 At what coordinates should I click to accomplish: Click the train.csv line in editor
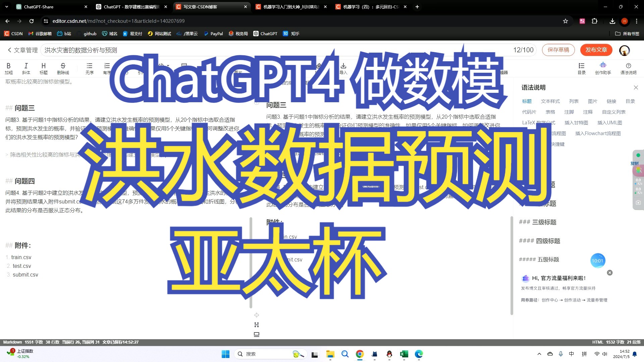point(21,257)
